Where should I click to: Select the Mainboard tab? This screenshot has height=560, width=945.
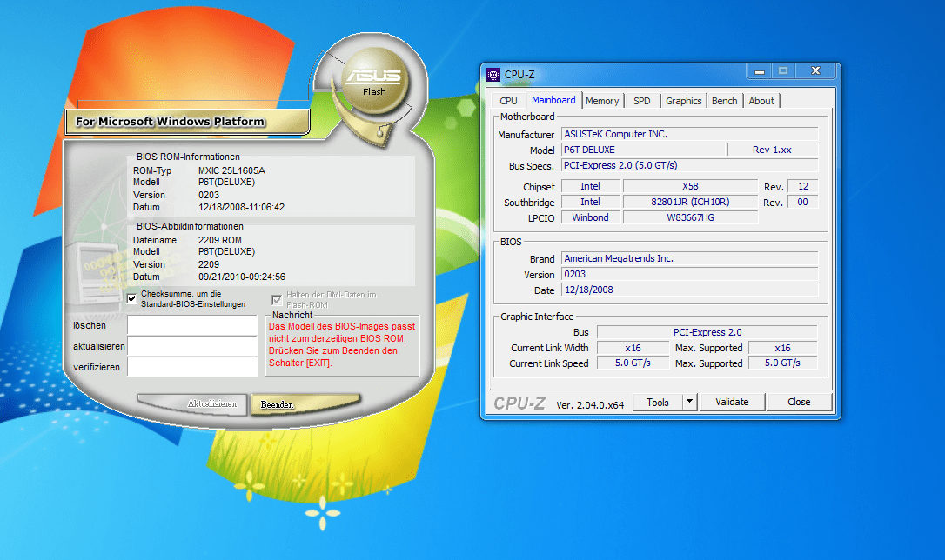pos(553,100)
